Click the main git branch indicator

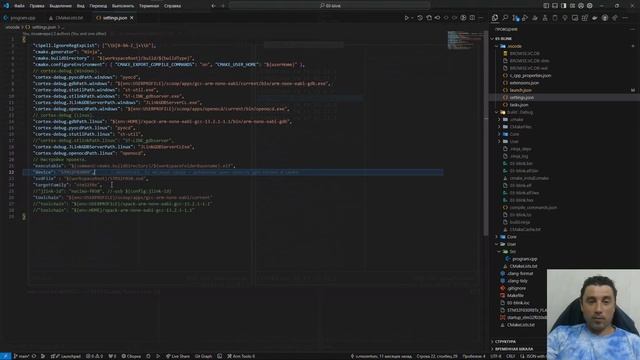[22, 356]
